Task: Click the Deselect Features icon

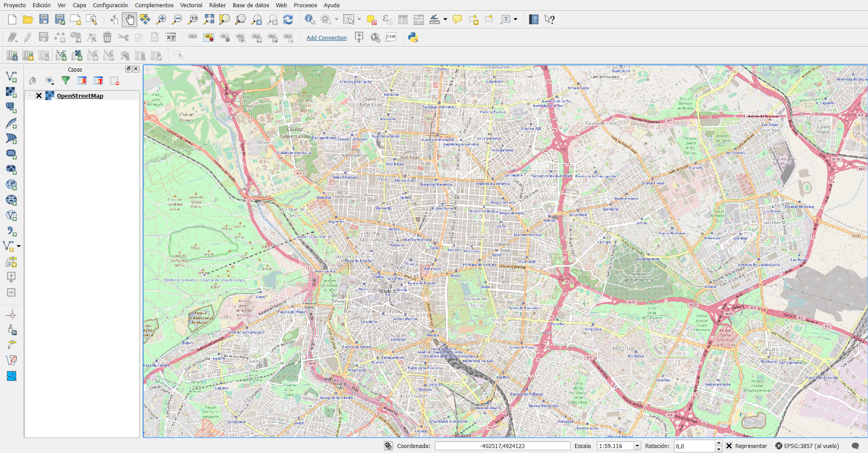Action: point(372,20)
